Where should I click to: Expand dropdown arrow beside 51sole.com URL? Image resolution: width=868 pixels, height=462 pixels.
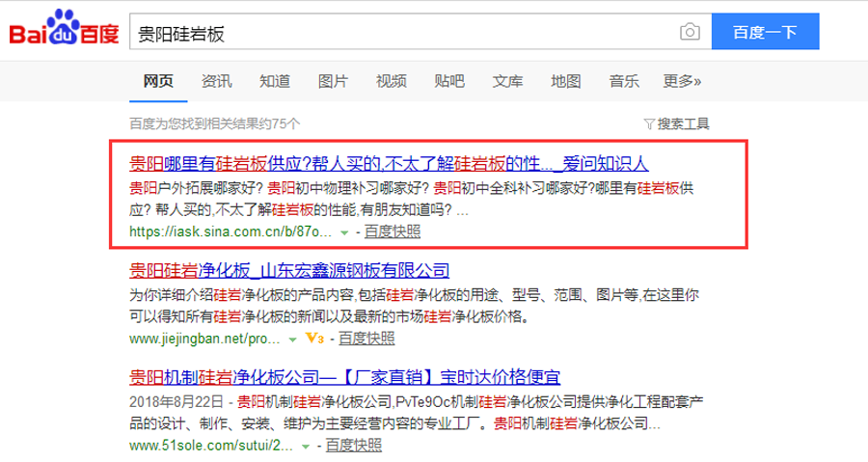pos(305,447)
